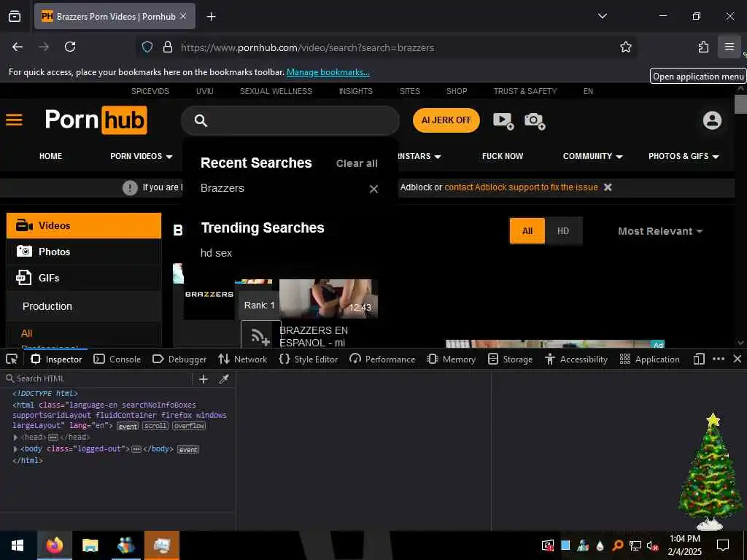Open the upload photo camera icon
Image resolution: width=747 pixels, height=560 pixels.
coord(535,120)
